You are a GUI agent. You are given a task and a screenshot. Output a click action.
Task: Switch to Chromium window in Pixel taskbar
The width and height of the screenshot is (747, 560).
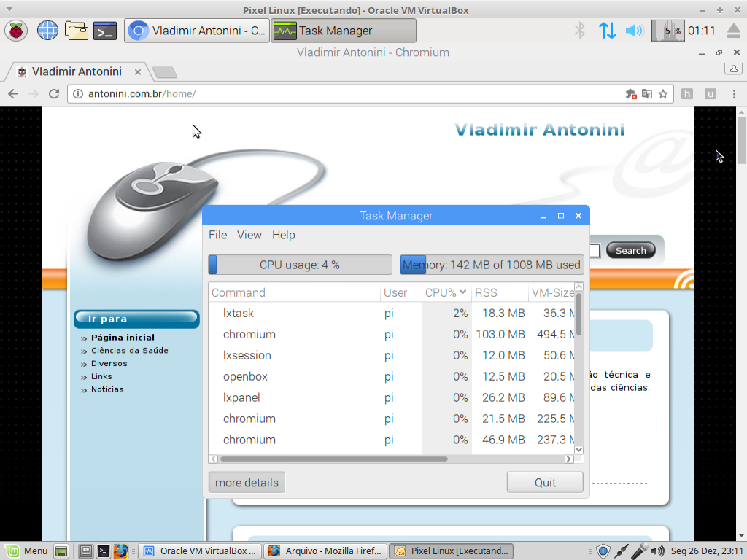point(197,31)
